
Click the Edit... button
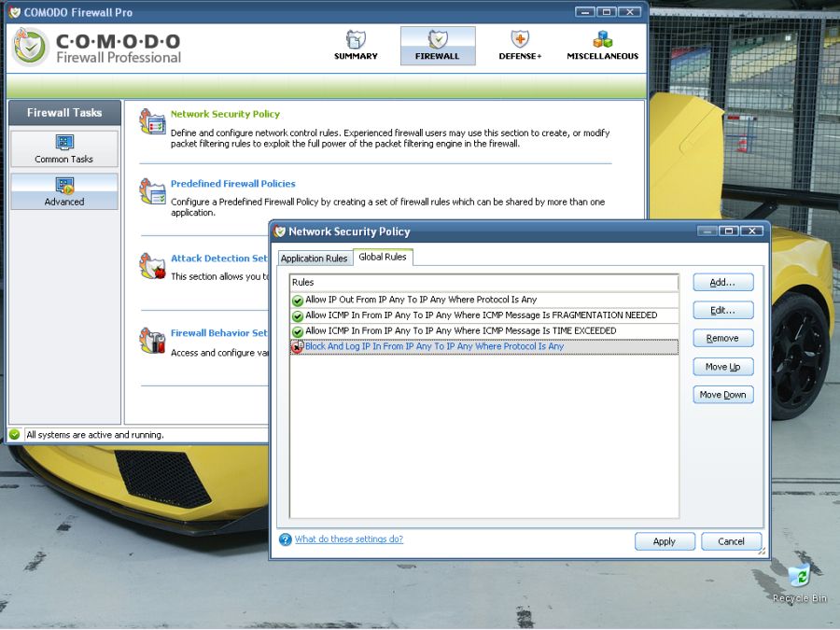coord(722,310)
